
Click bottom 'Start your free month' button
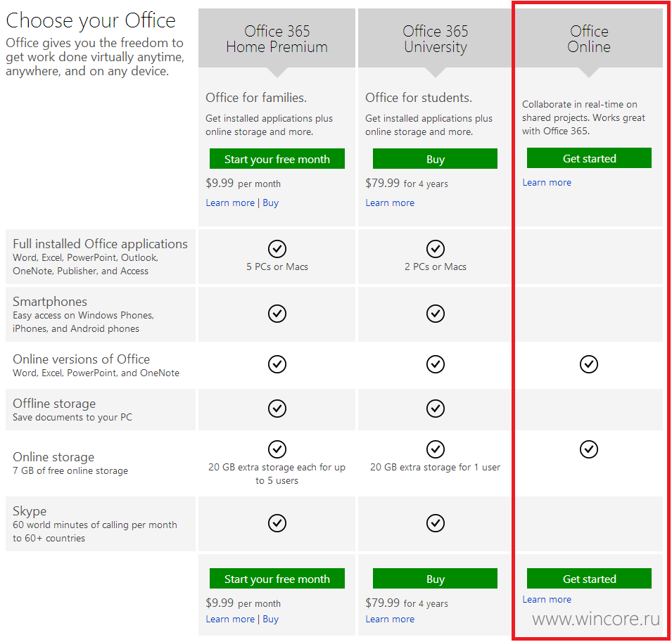point(277,579)
